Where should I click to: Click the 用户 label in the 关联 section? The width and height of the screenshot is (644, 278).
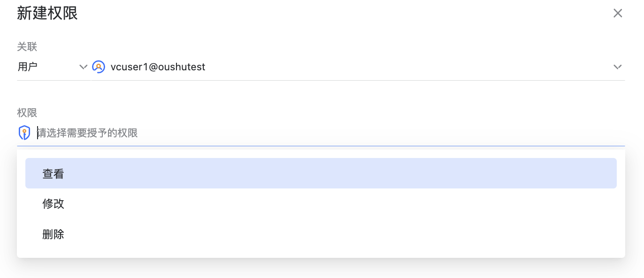(x=27, y=67)
